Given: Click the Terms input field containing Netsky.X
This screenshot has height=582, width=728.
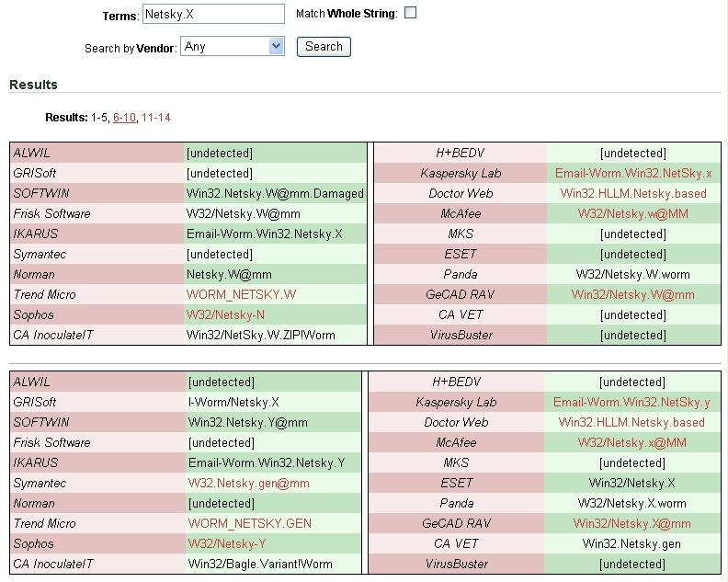Looking at the screenshot, I should pos(213,14).
